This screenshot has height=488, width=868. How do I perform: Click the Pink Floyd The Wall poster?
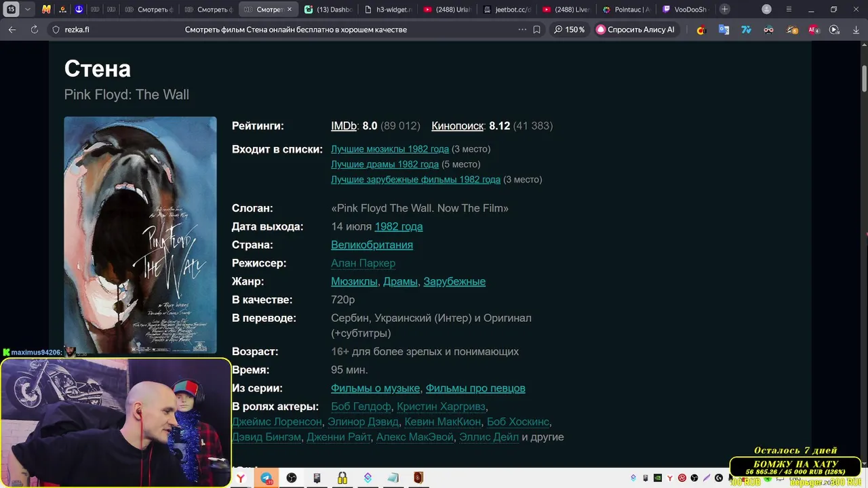click(140, 235)
